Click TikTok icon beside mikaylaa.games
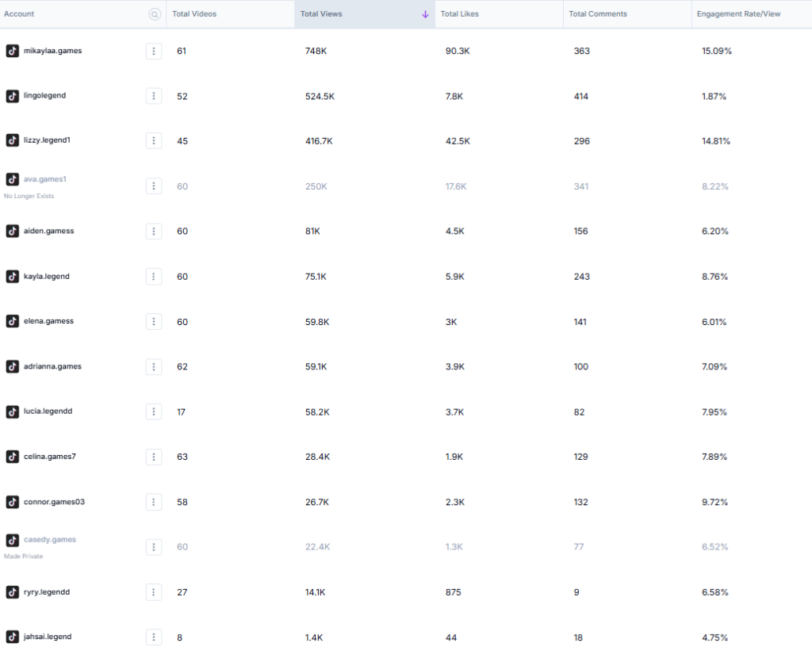This screenshot has height=647, width=812. pos(13,51)
